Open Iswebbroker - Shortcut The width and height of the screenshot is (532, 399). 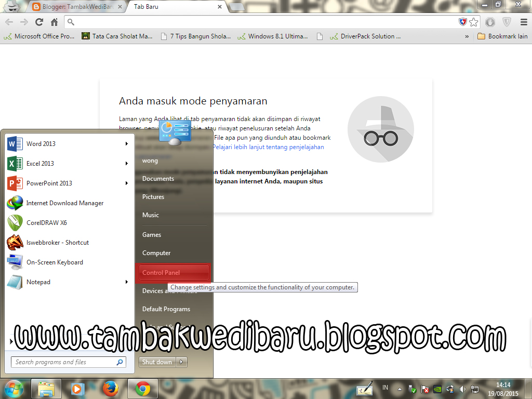point(69,243)
